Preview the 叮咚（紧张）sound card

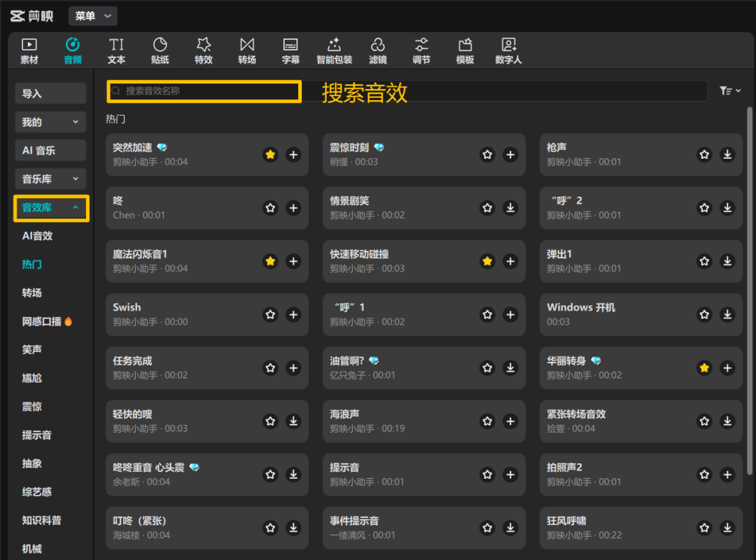(x=206, y=528)
